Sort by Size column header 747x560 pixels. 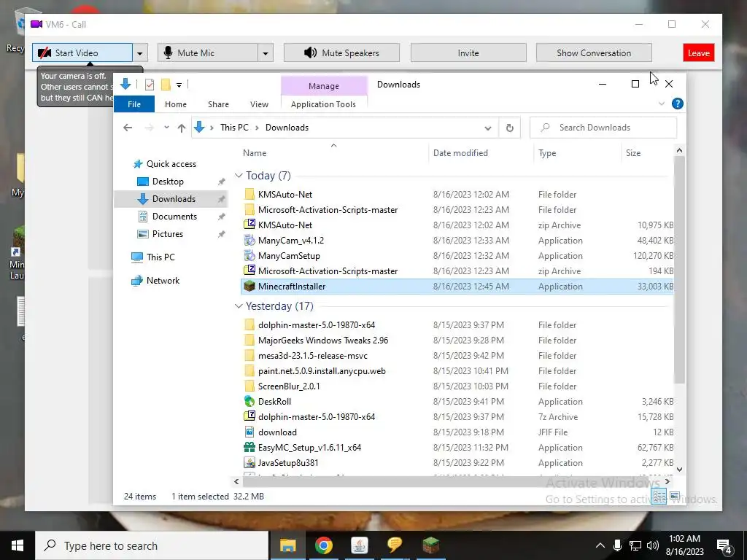click(x=648, y=153)
